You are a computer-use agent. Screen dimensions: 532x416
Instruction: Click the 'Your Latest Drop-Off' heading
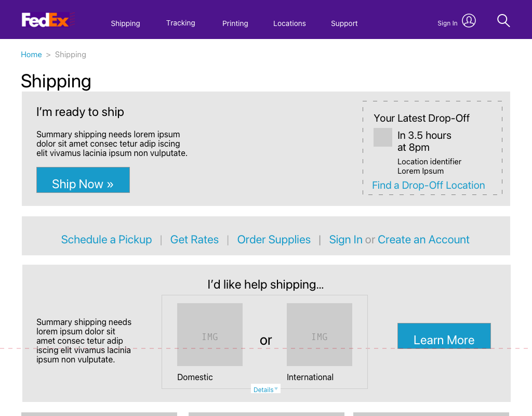click(x=422, y=118)
